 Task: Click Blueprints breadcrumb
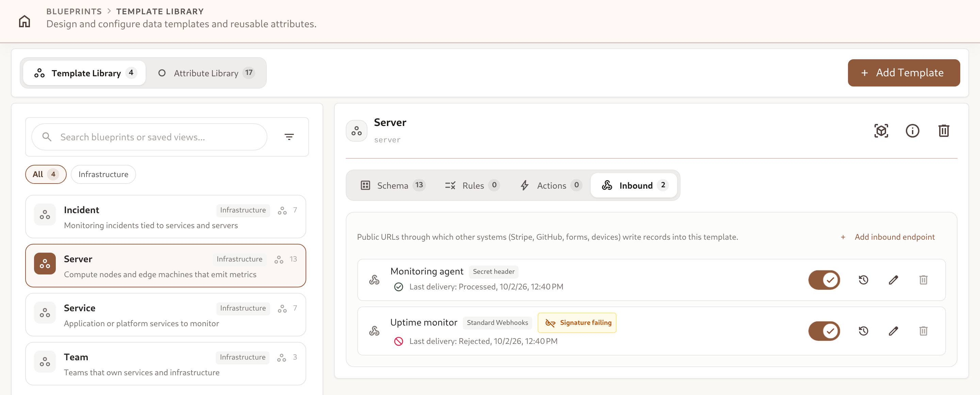pyautogui.click(x=74, y=12)
